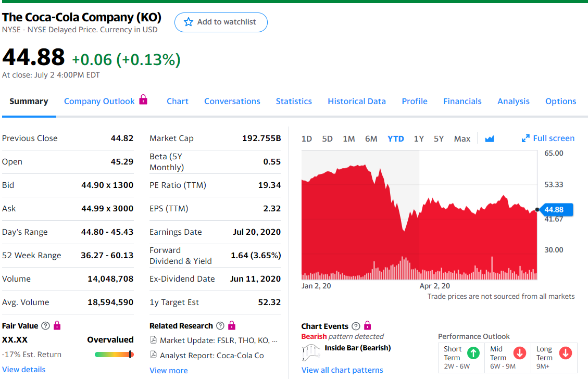
Task: Click the Forward Dividend value 1.64 (3.65%)
Action: pos(256,255)
